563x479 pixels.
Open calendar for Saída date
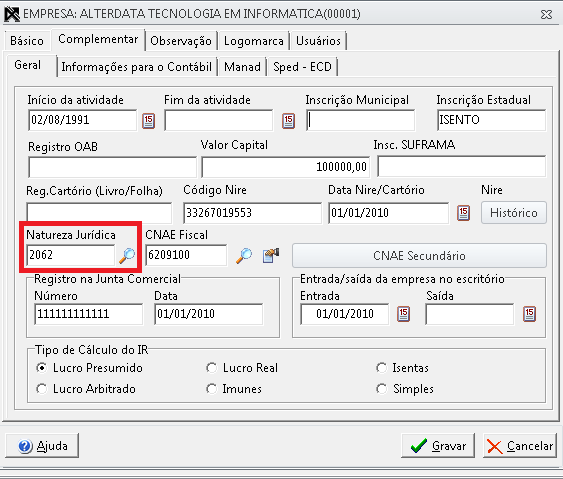pos(529,314)
